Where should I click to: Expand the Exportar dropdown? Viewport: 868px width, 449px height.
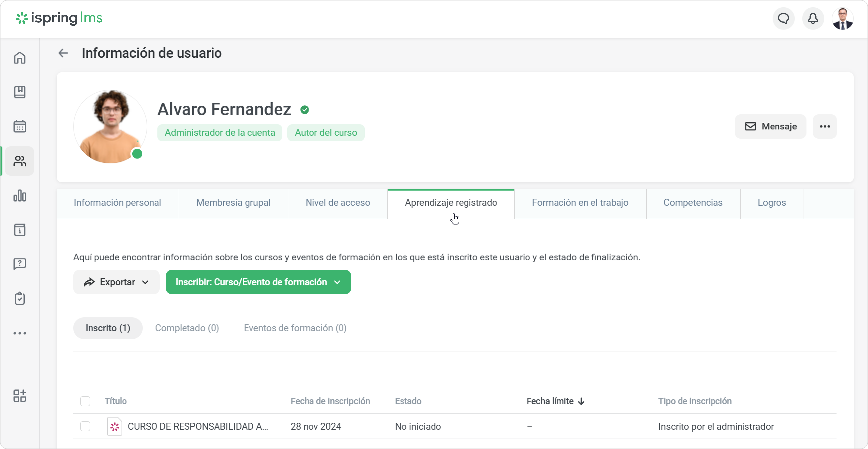tap(116, 282)
